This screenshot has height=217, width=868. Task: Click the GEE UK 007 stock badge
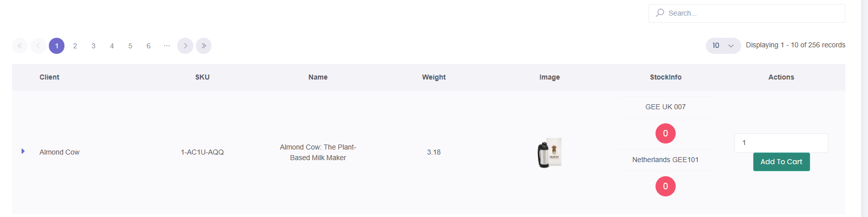(666, 133)
